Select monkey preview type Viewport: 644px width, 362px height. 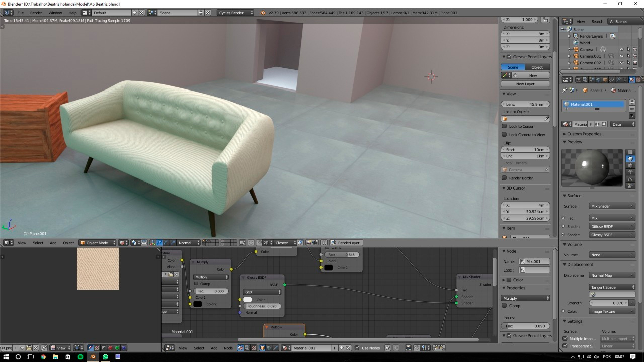point(631,172)
